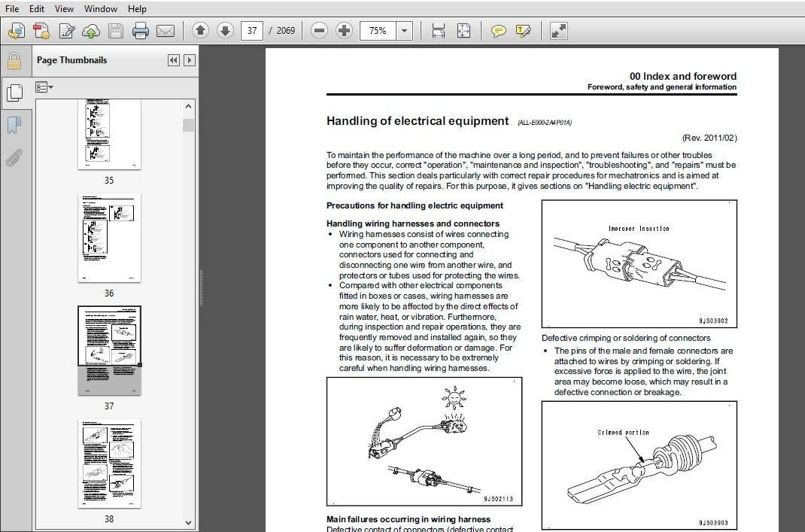Click the wiring harness weather illustration
The height and width of the screenshot is (532, 805).
click(x=424, y=442)
